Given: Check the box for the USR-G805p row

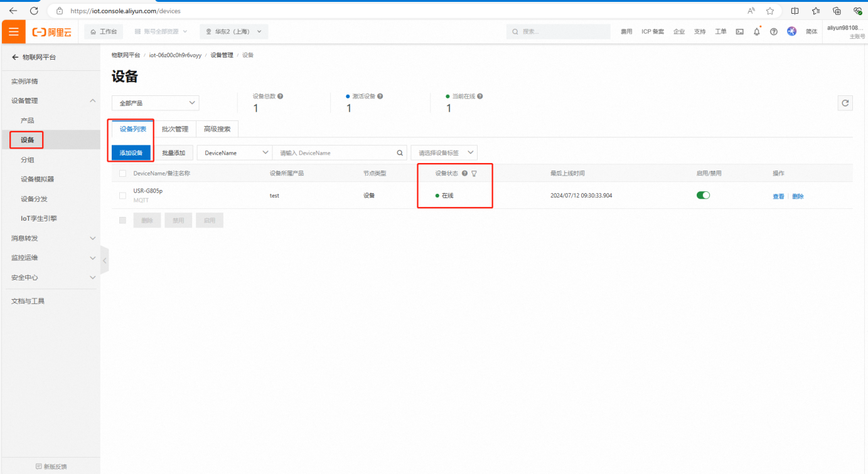Looking at the screenshot, I should 122,196.
